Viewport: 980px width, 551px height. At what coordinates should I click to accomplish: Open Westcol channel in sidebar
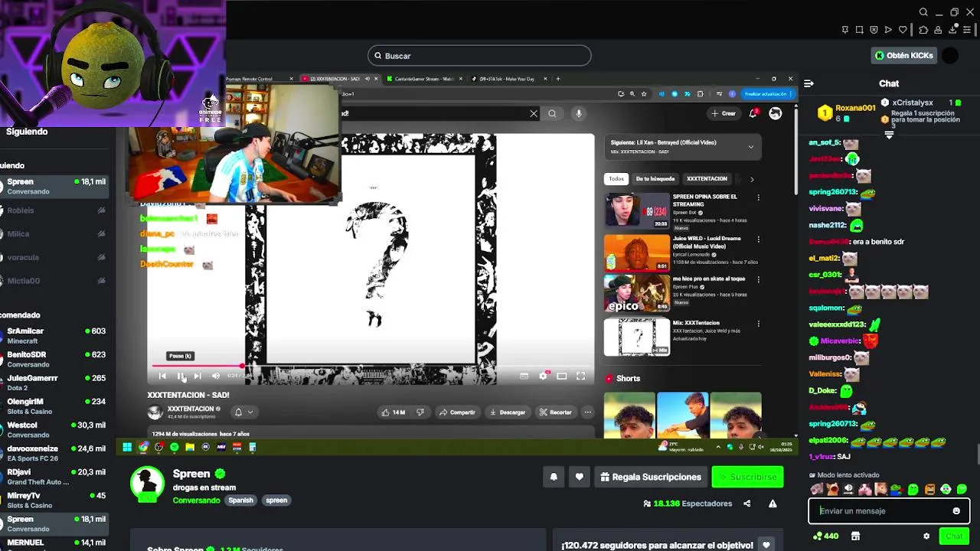(54, 429)
